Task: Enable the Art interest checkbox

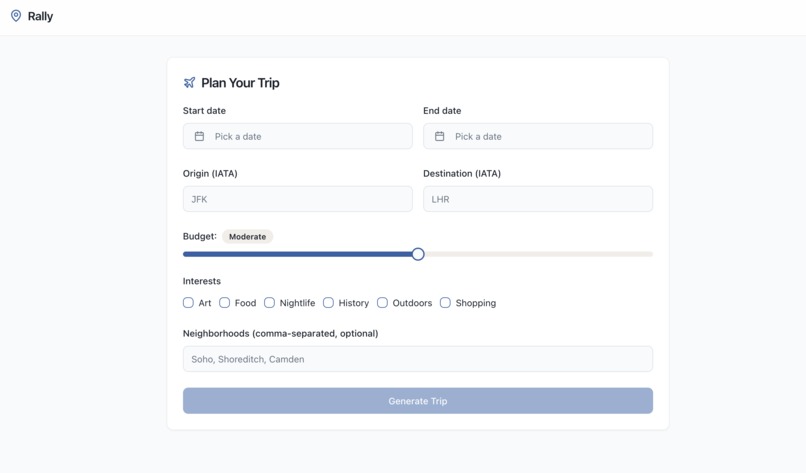Action: tap(188, 302)
